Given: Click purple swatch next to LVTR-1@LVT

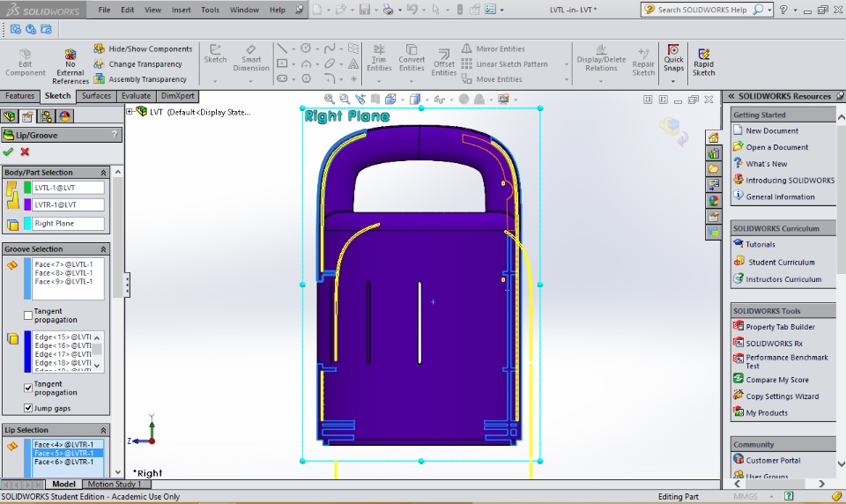Looking at the screenshot, I should click(27, 204).
